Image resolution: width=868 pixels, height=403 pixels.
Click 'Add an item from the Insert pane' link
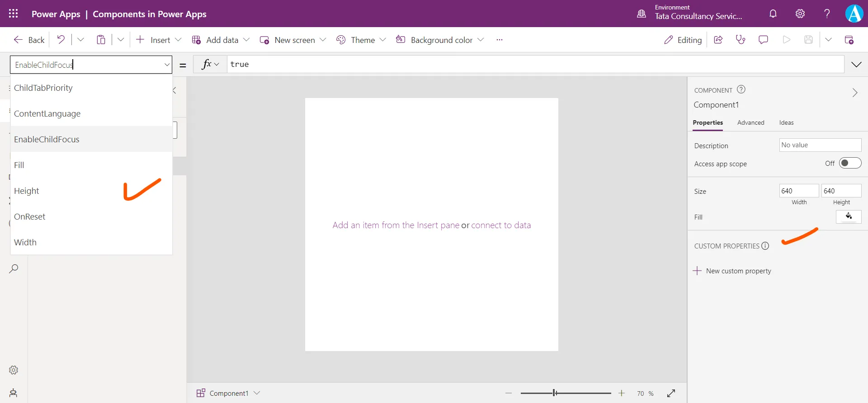tap(396, 225)
